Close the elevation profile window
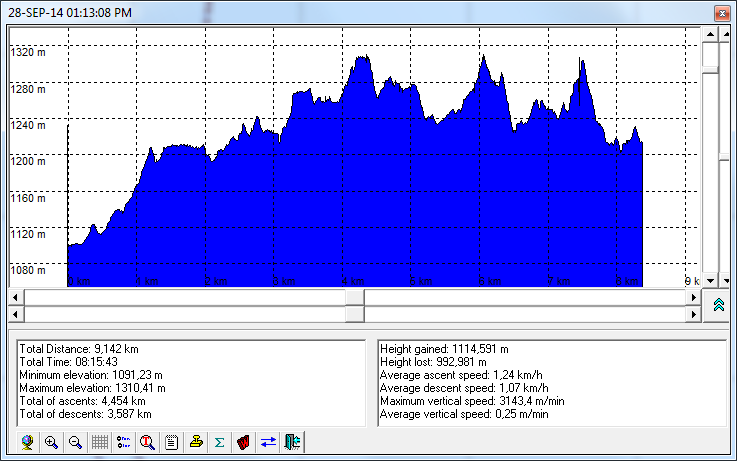Screen dimensions: 737x461 point(720,13)
